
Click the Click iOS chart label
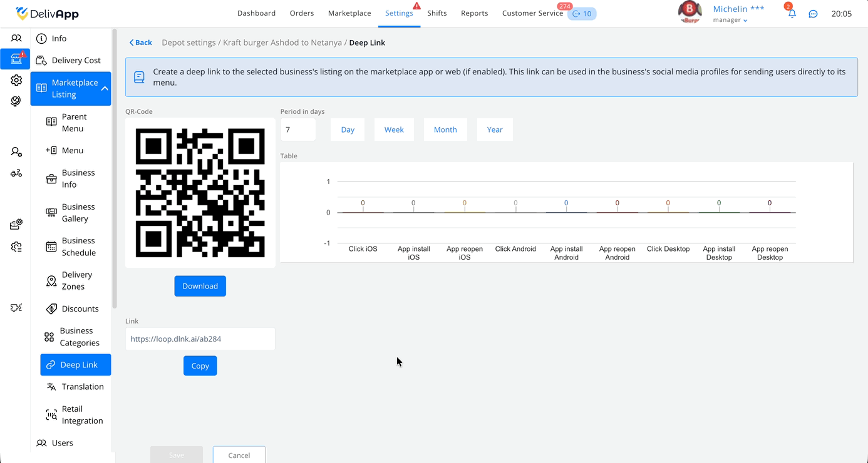(x=363, y=249)
